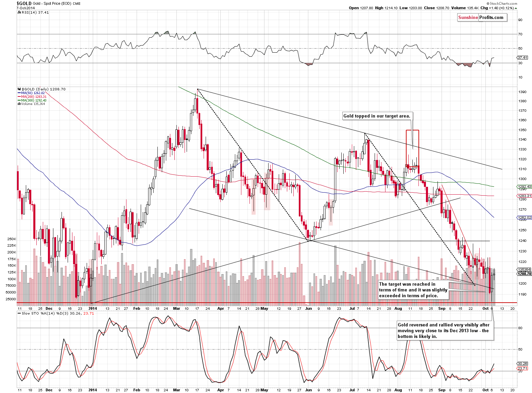532x393 pixels.
Task: Click the 70 level on the RSI axis
Action: pos(520,34)
